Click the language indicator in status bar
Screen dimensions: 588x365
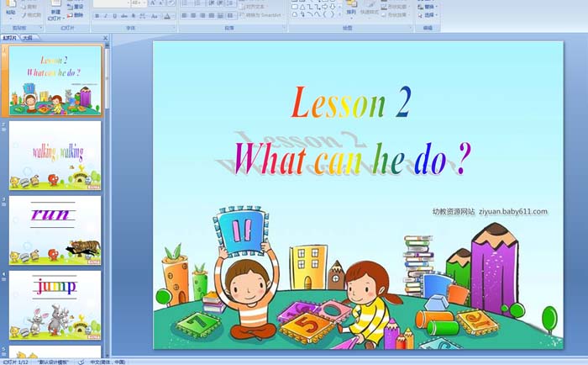click(108, 362)
